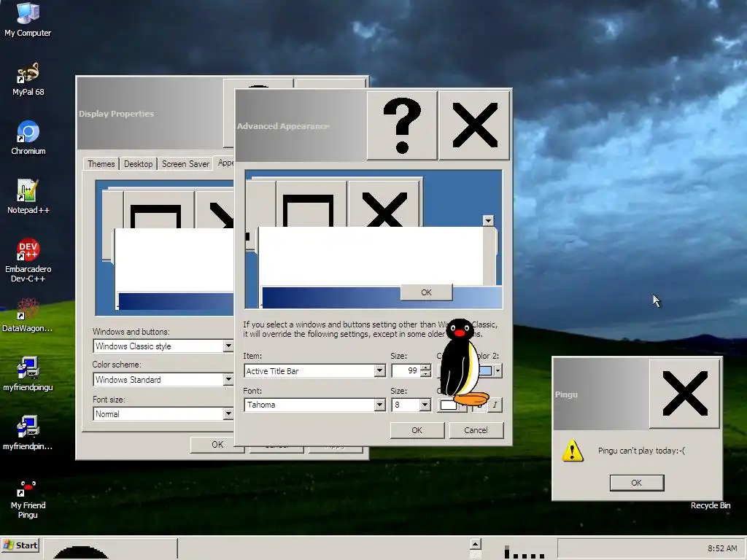Open the Start menu
The height and width of the screenshot is (560, 747).
(20, 545)
